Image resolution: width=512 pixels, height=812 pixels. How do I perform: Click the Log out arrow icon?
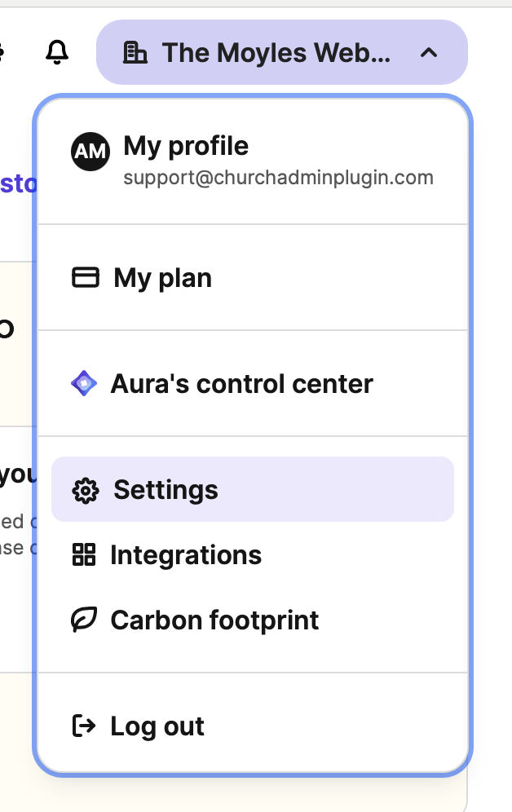[84, 726]
